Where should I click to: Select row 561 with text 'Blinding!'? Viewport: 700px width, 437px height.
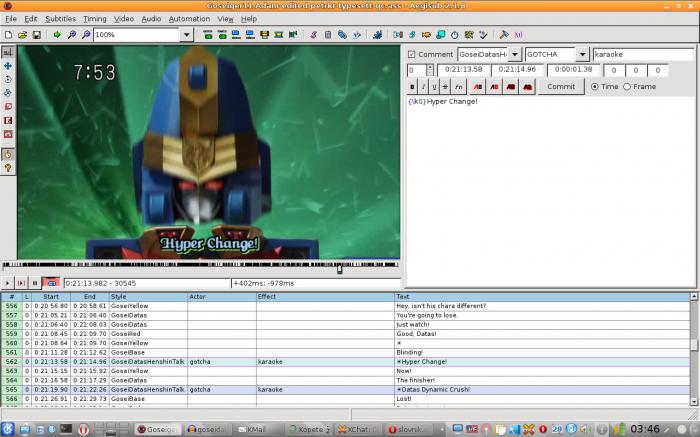click(346, 352)
